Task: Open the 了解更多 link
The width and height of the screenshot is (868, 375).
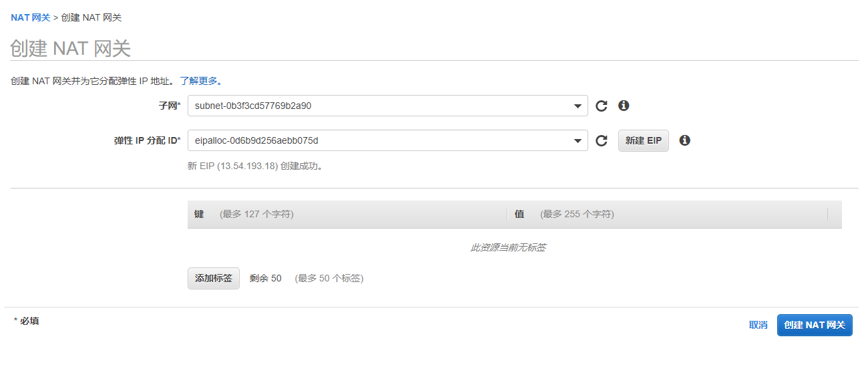Action: tap(199, 81)
